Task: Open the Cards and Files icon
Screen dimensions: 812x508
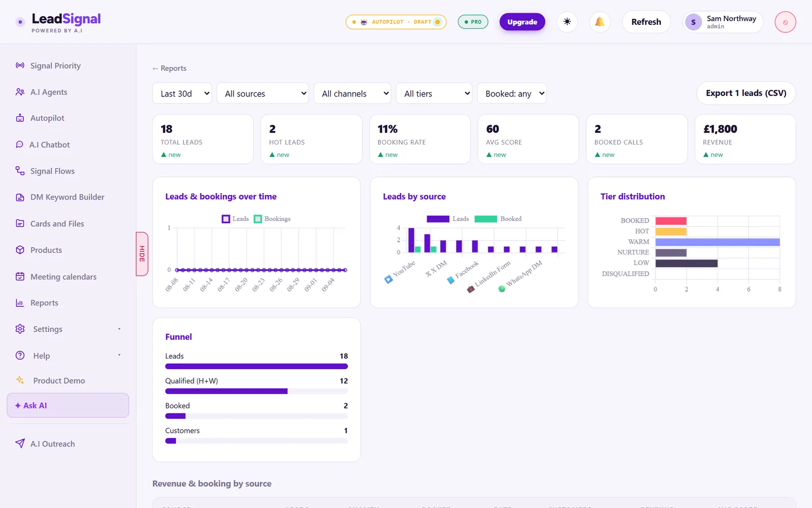Action: tap(20, 224)
